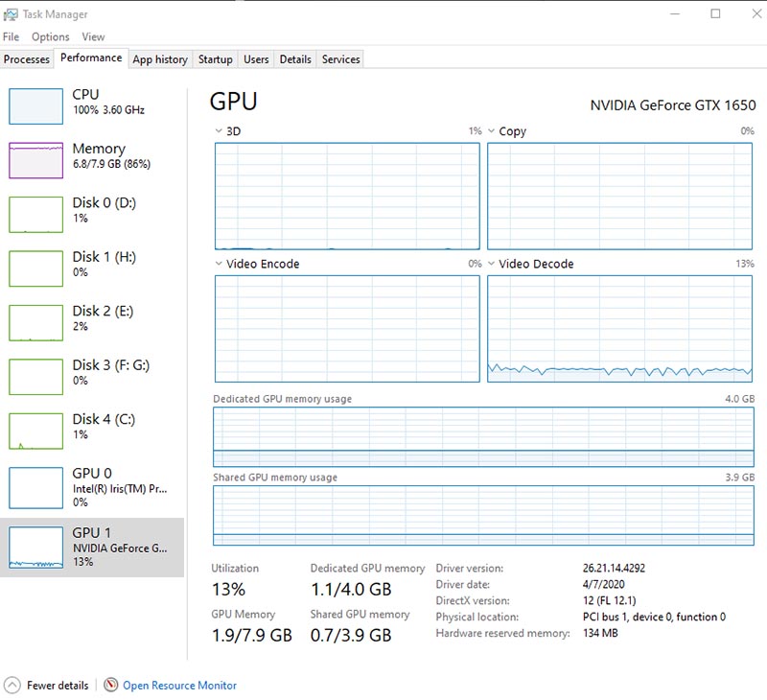
Task: Open Resource Monitor link
Action: point(179,686)
